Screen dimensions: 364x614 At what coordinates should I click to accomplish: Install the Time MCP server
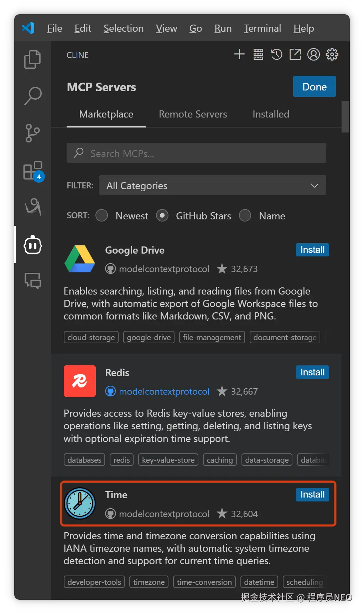pos(312,494)
